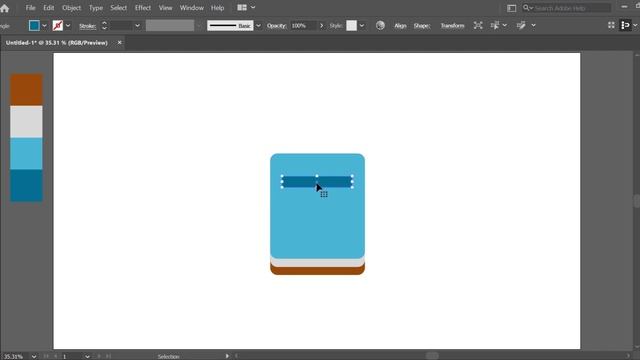
Task: Open the Type menu
Action: pyautogui.click(x=96, y=8)
